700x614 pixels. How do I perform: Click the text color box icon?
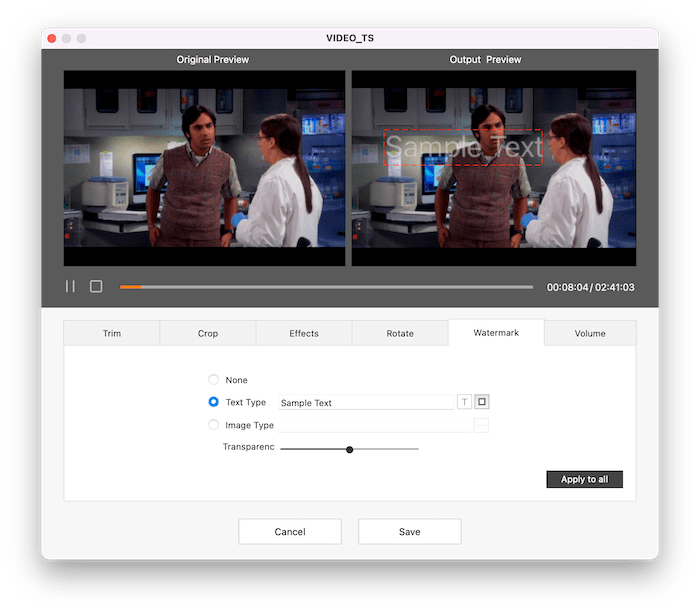(482, 402)
